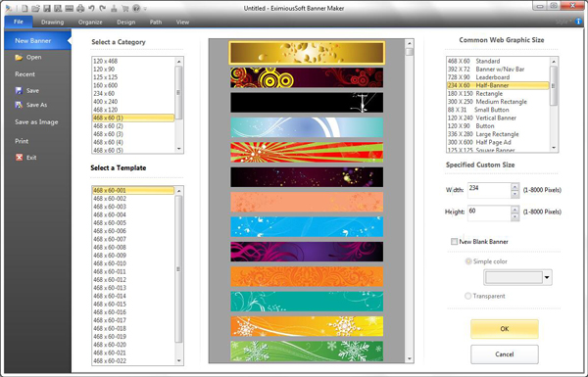Select the teal swirl banner thumbnail
The image size is (588, 377).
[x=307, y=302]
